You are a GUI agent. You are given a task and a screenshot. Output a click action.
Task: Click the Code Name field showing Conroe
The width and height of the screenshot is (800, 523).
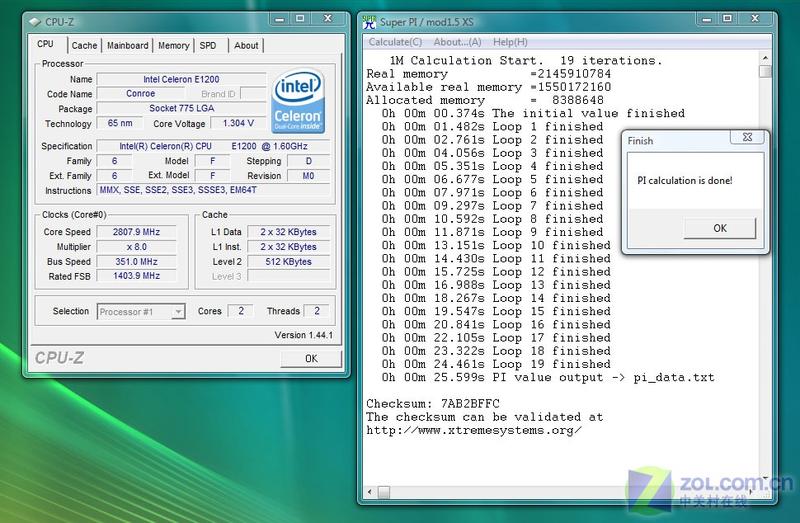click(x=140, y=93)
